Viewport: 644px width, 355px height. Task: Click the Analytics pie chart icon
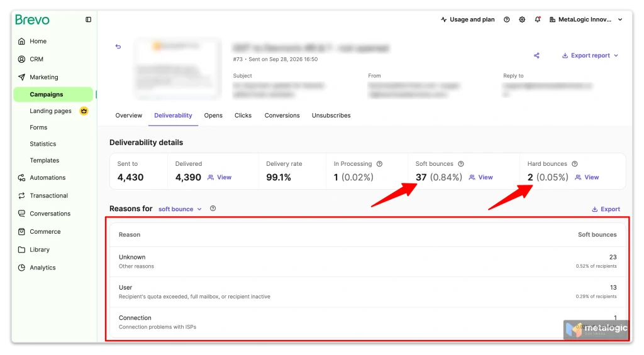[x=21, y=268]
